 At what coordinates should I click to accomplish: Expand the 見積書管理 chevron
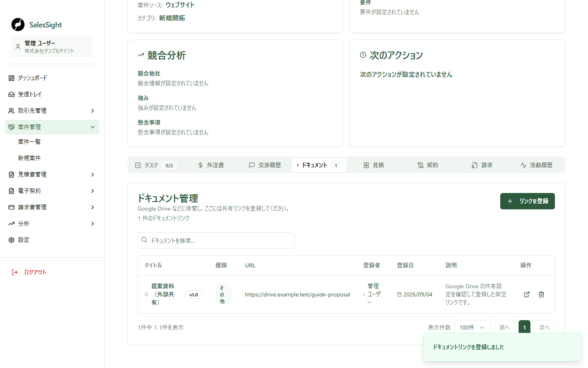click(93, 175)
